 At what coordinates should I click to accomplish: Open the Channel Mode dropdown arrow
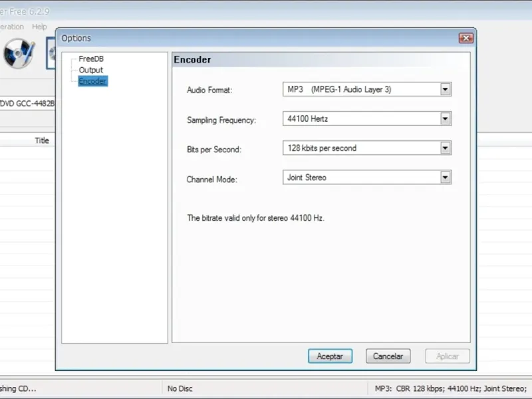coord(445,177)
